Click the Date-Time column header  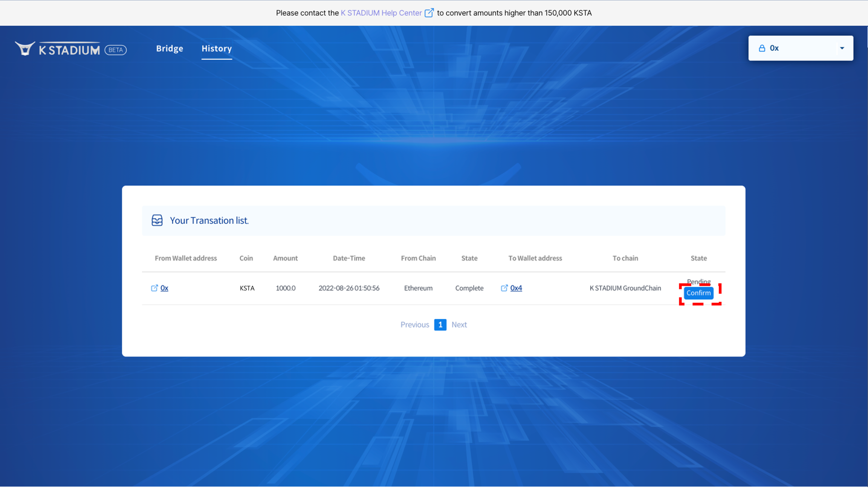pos(349,258)
